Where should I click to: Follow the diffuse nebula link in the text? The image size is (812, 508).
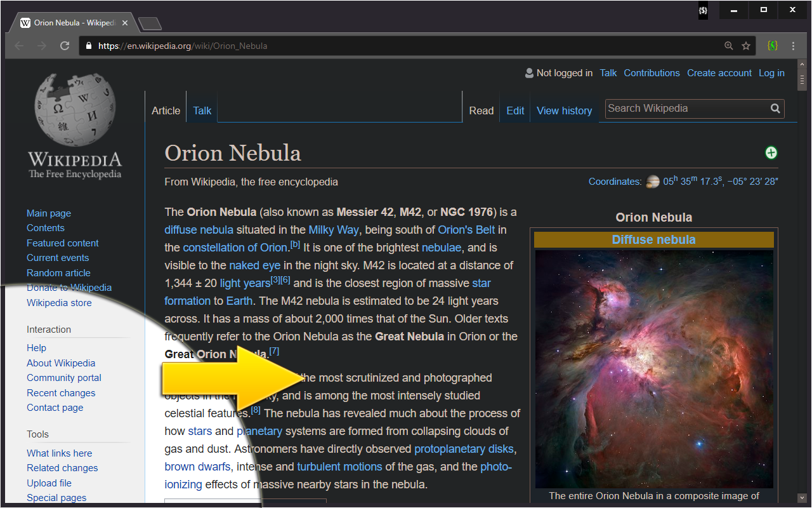click(199, 230)
